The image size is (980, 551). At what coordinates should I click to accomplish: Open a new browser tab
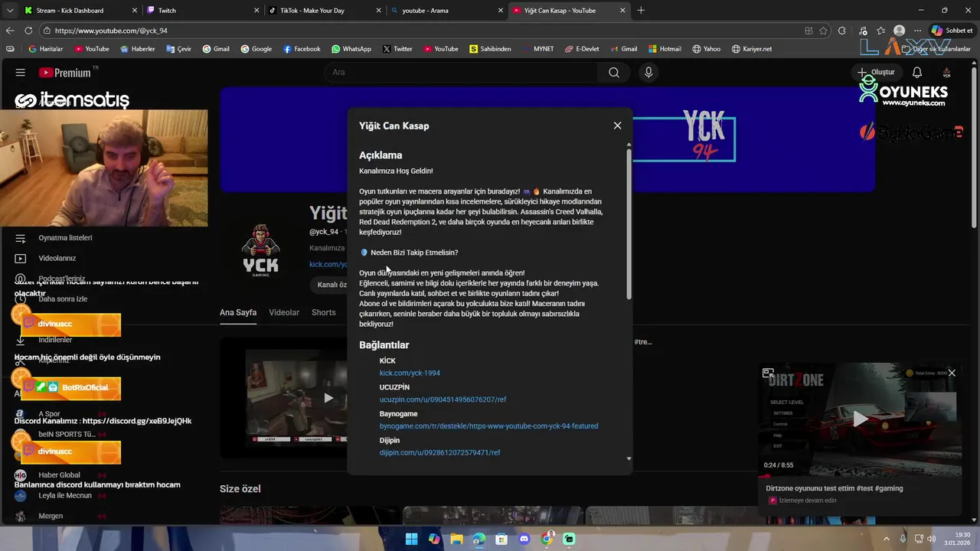tap(641, 11)
